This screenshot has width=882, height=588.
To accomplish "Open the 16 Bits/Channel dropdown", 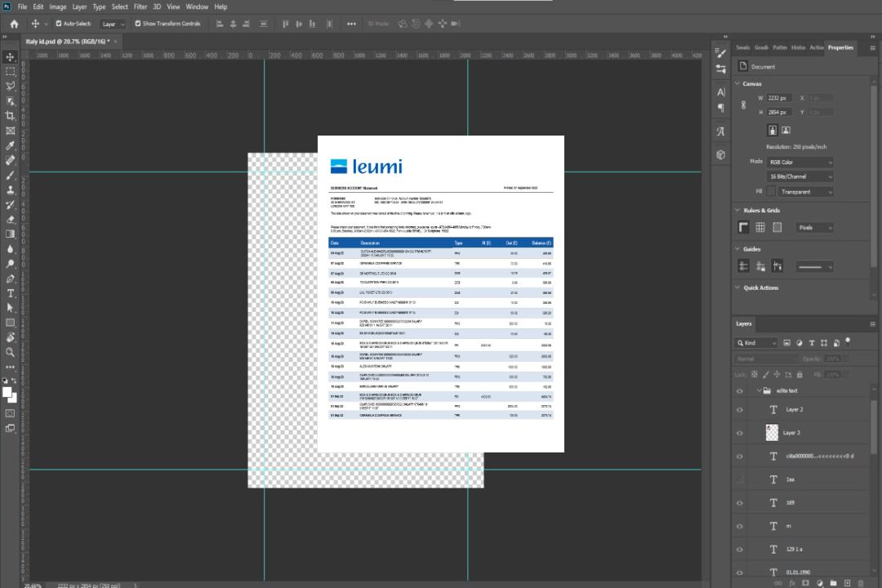I will (800, 176).
